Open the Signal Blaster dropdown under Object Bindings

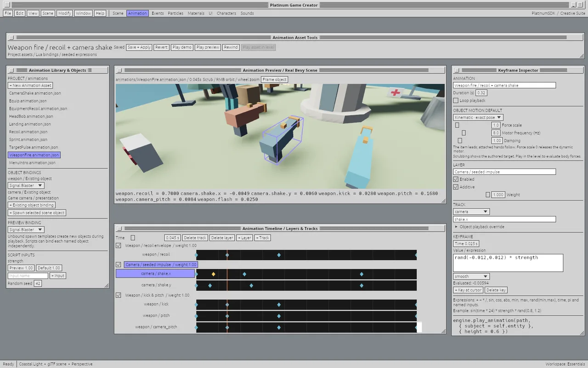tap(26, 185)
